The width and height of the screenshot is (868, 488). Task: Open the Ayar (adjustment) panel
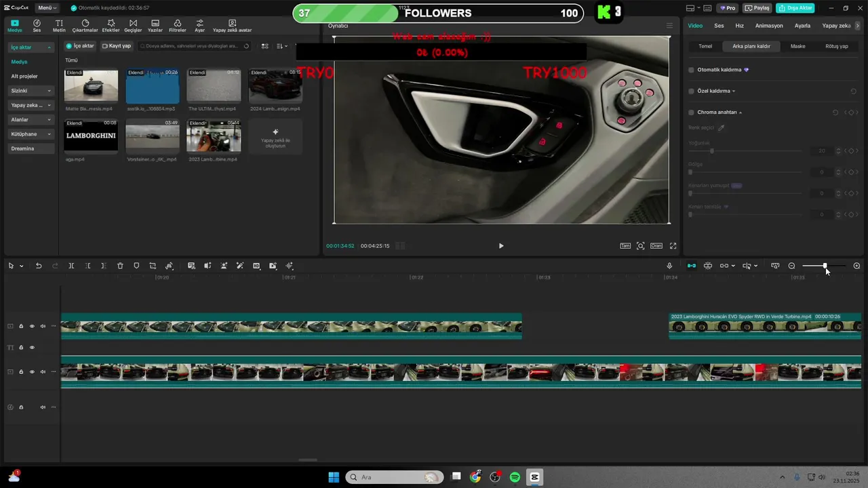199,26
